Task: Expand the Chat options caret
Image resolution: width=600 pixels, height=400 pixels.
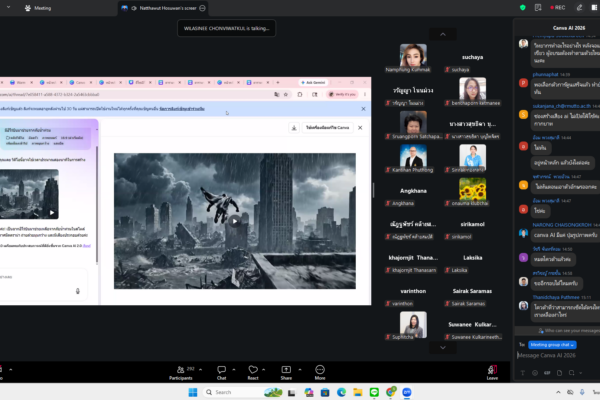Action: pos(234,370)
